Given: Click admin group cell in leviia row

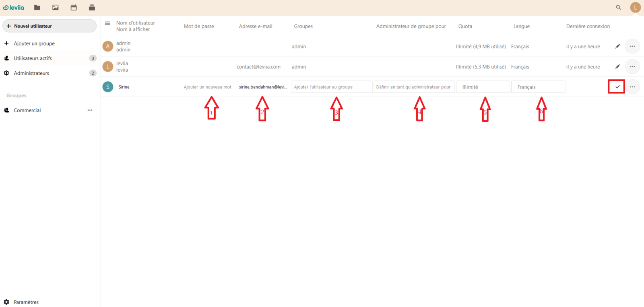Looking at the screenshot, I should coord(299,67).
